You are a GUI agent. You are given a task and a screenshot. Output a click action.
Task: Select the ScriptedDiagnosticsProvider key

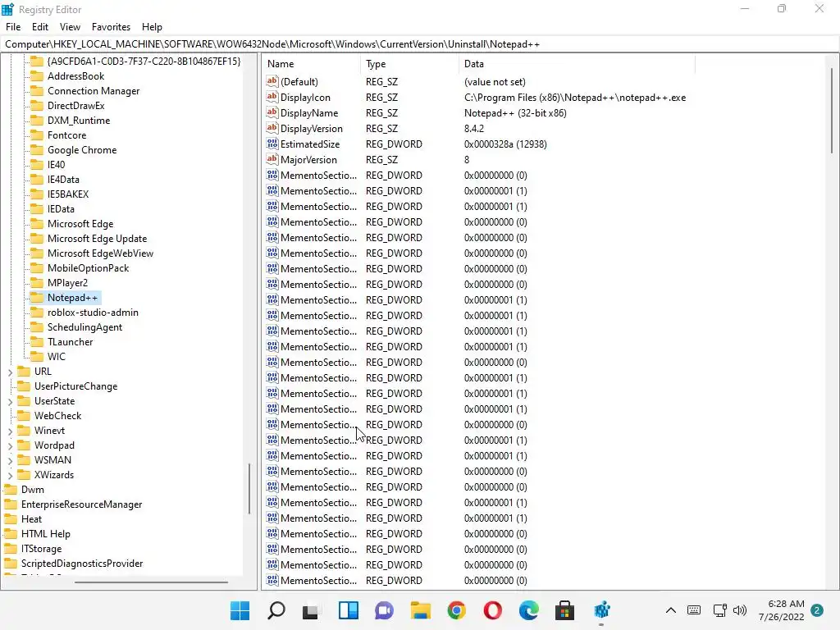pos(82,564)
